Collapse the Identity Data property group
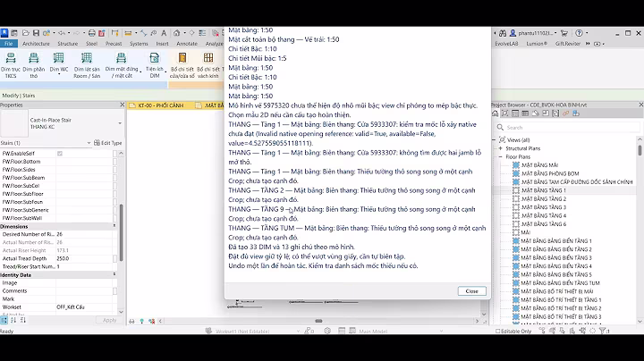 (x=114, y=274)
